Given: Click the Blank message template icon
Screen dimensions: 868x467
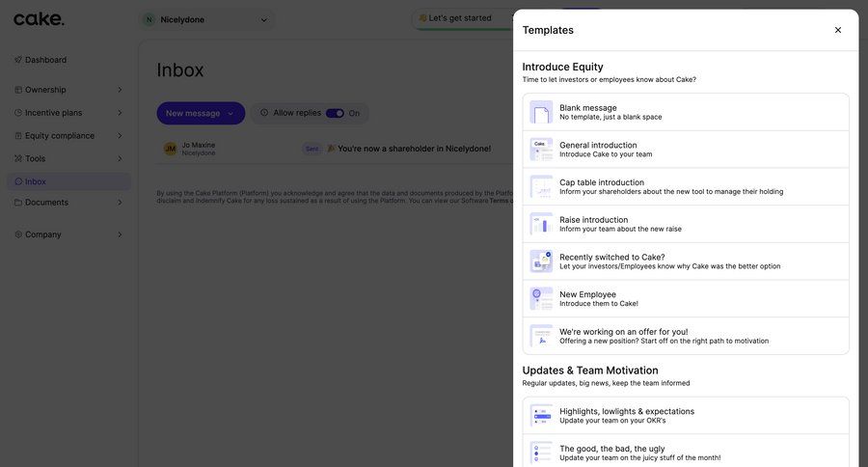Looking at the screenshot, I should tap(541, 112).
